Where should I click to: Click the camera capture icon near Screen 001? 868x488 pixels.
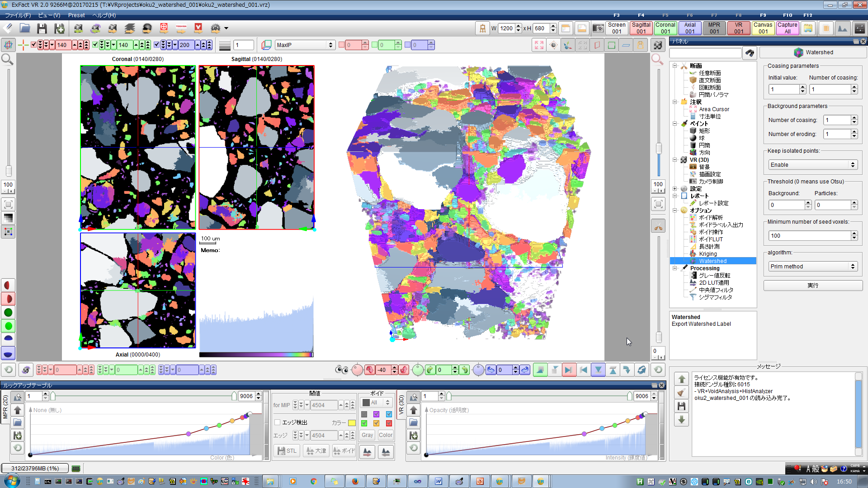point(598,28)
